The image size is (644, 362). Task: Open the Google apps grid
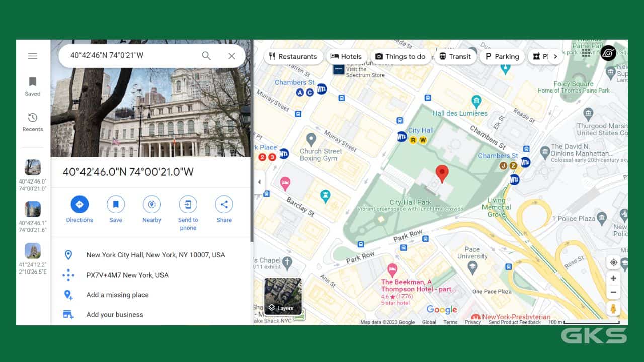[586, 53]
